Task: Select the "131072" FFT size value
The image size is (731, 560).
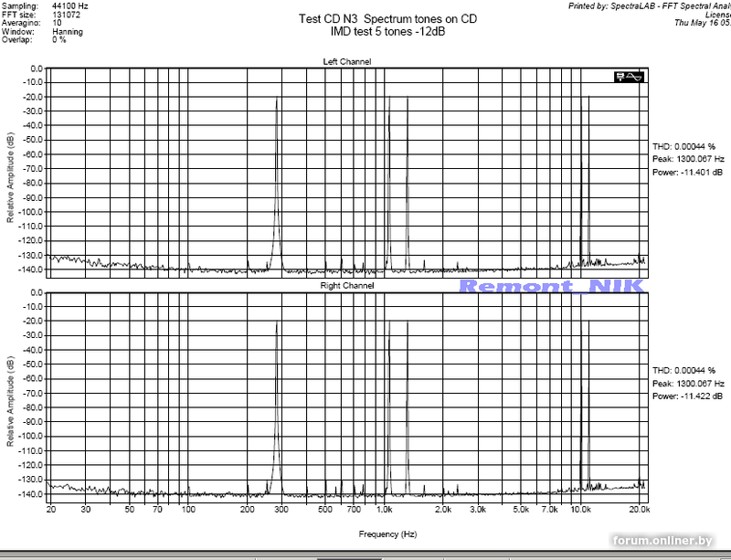Action: tap(66, 15)
